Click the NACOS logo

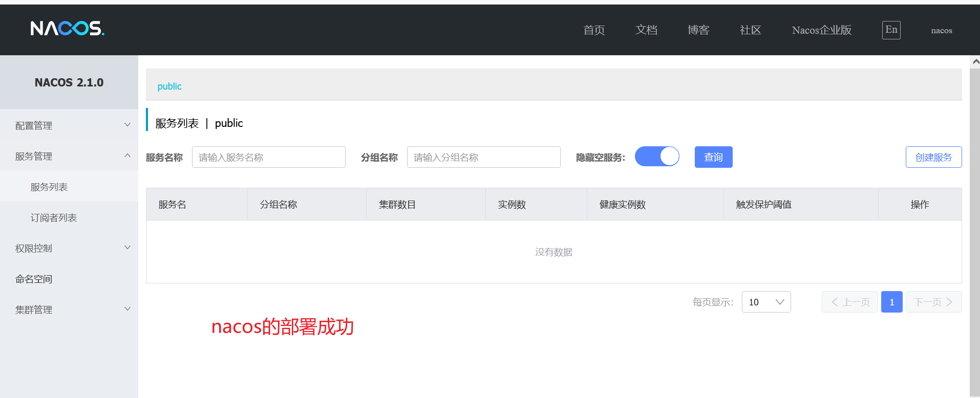(67, 29)
